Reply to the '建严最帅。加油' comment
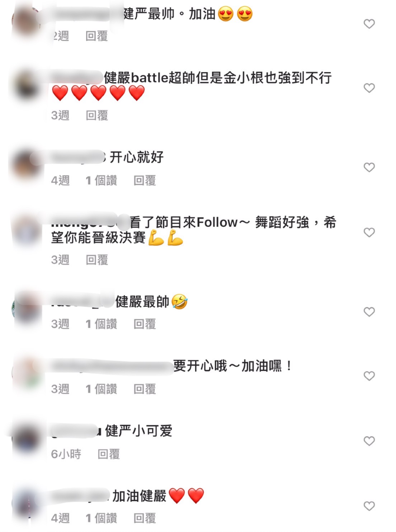The width and height of the screenshot is (396, 532). pyautogui.click(x=97, y=36)
